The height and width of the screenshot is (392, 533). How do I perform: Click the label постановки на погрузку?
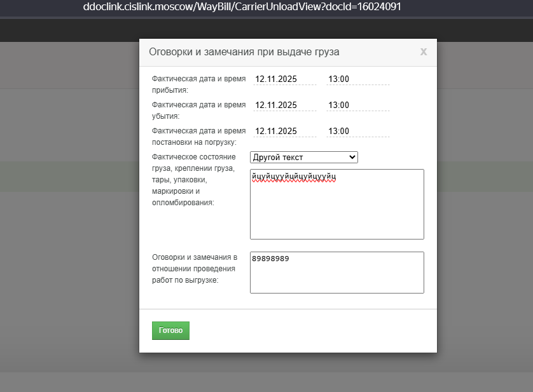pyautogui.click(x=194, y=142)
